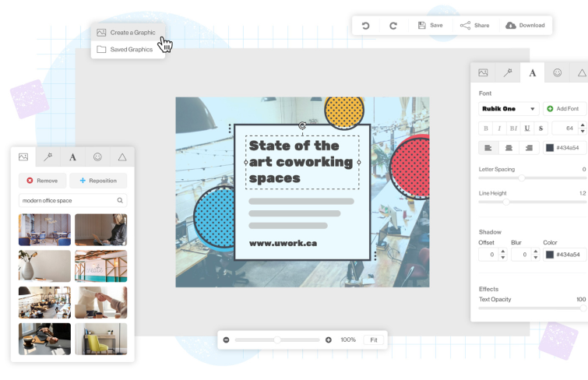Click font size field showing 64

[x=565, y=128]
